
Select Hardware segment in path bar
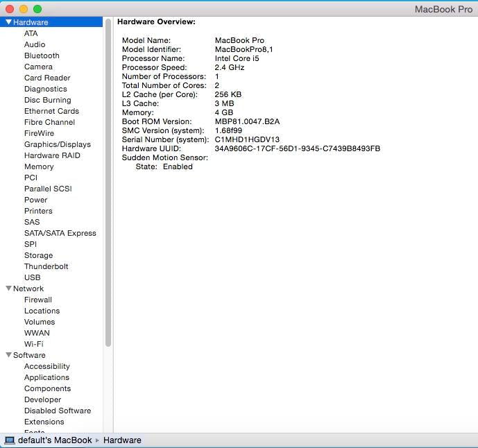click(x=122, y=440)
